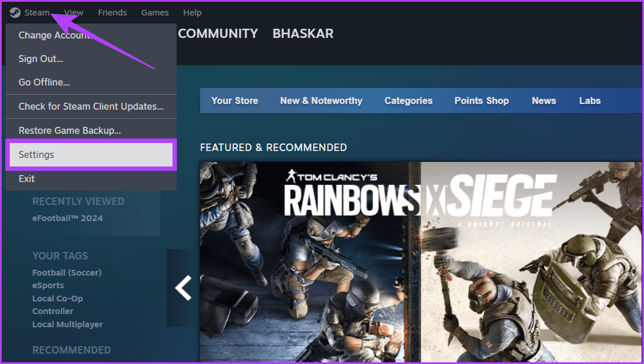The width and height of the screenshot is (644, 364).
Task: Open the View menu
Action: 73,12
